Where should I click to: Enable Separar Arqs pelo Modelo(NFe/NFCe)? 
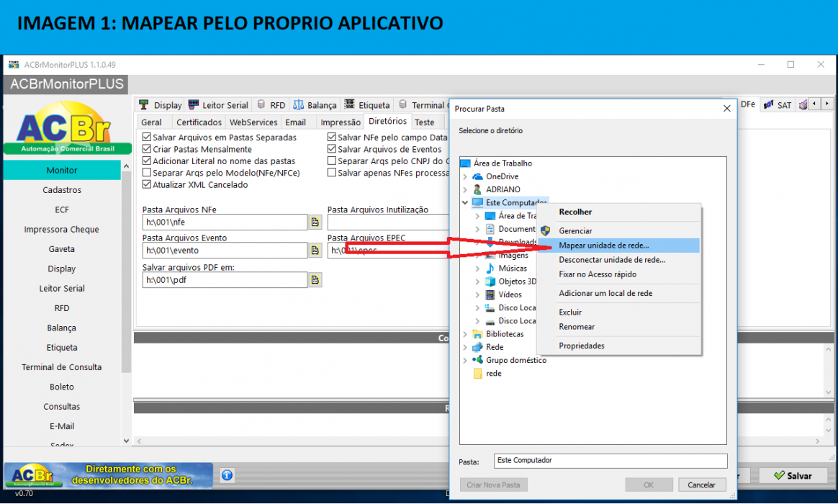click(146, 173)
